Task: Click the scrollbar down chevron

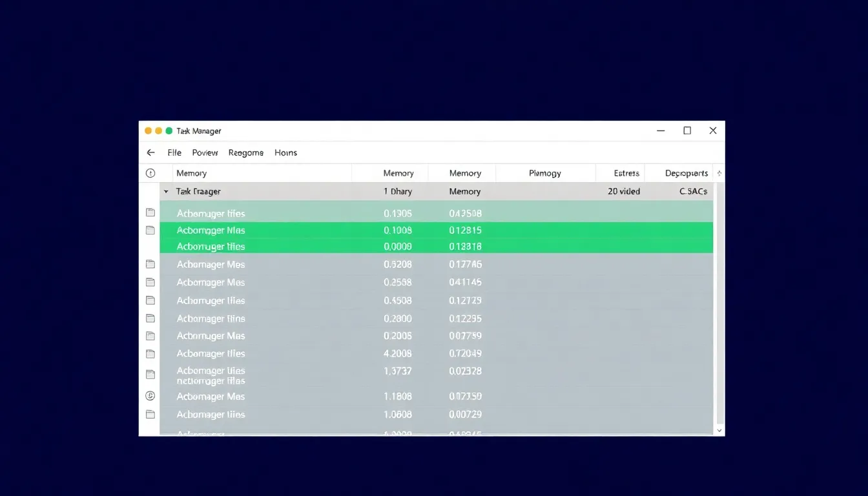Action: pyautogui.click(x=719, y=429)
